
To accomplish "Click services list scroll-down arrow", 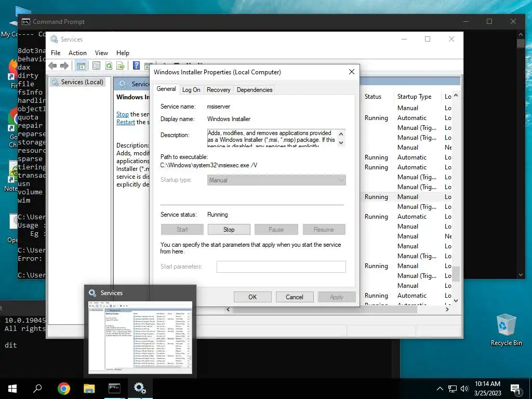I will pyautogui.click(x=456, y=301).
